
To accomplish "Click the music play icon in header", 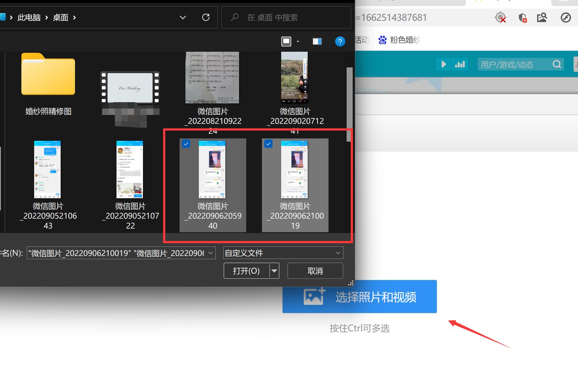I will point(443,65).
